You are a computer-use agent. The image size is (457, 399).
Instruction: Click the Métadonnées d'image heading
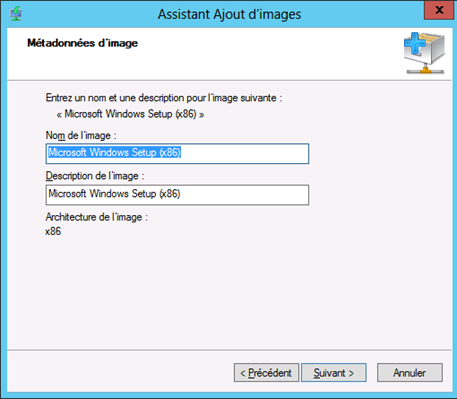82,43
